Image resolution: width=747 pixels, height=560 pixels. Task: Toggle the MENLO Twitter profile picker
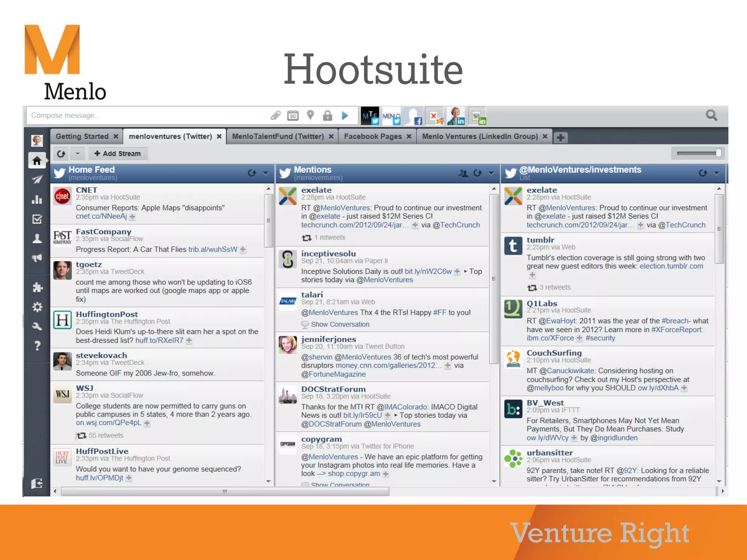tap(391, 116)
